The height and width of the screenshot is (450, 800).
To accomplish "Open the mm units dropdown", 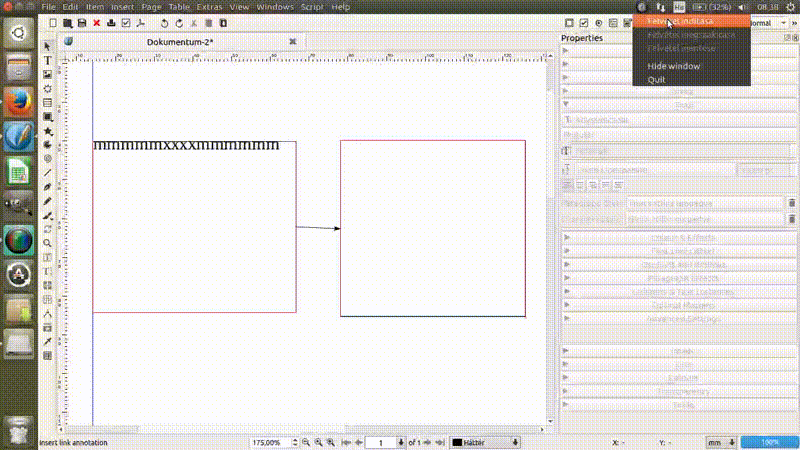I will tap(720, 442).
